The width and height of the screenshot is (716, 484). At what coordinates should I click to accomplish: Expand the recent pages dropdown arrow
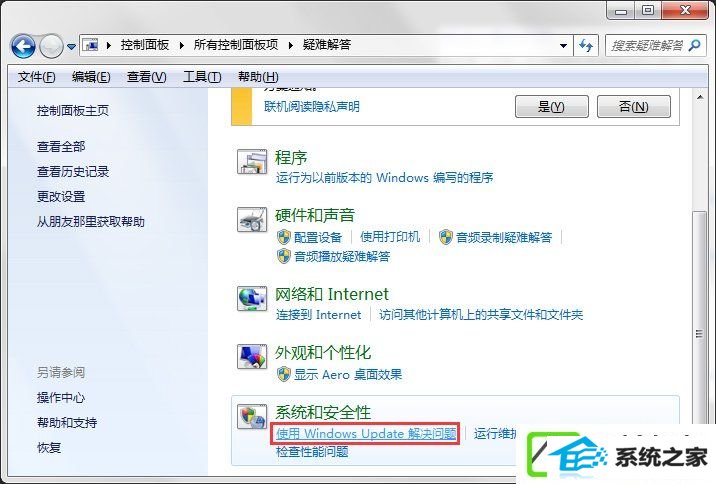pyautogui.click(x=71, y=47)
